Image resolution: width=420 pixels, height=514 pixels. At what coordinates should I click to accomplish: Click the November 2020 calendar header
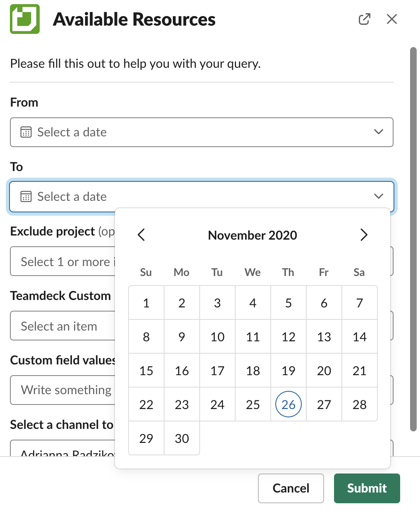tap(253, 235)
